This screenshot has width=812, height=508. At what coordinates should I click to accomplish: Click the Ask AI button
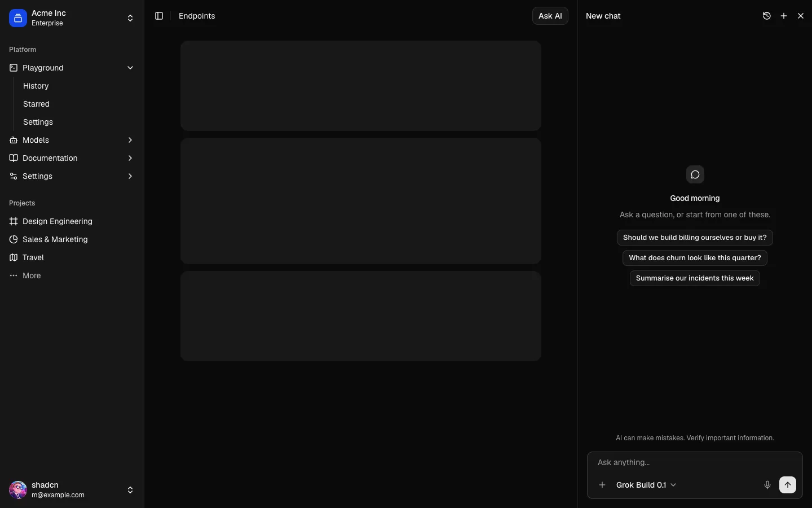(550, 16)
